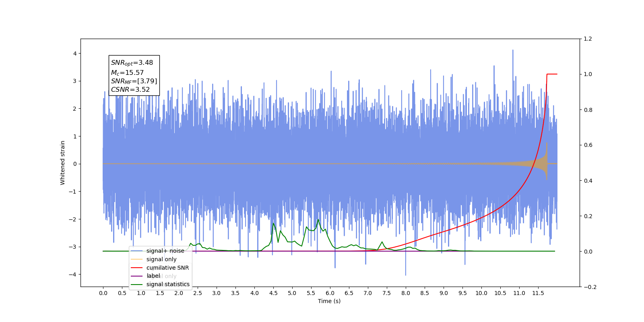Click the 6.0 tick on time axis
Viewport: 644px width, 322px height.
pos(330,293)
